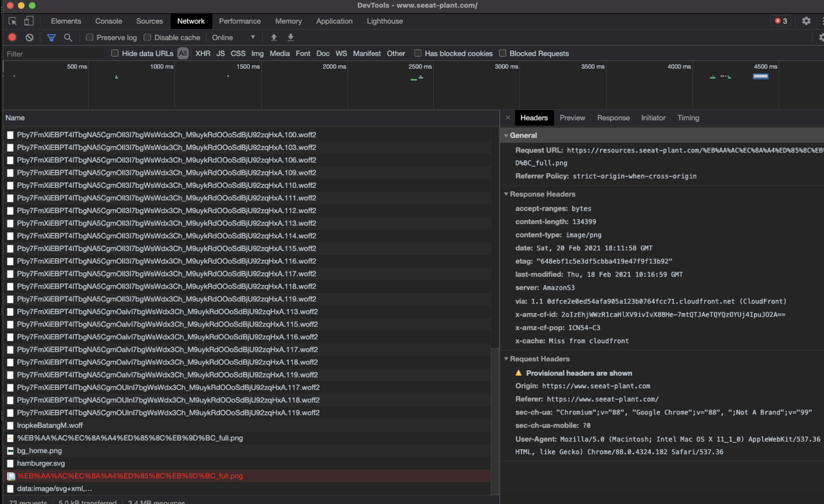This screenshot has width=824, height=504.
Task: Select the data:image/svg+xml request row
Action: (x=247, y=489)
